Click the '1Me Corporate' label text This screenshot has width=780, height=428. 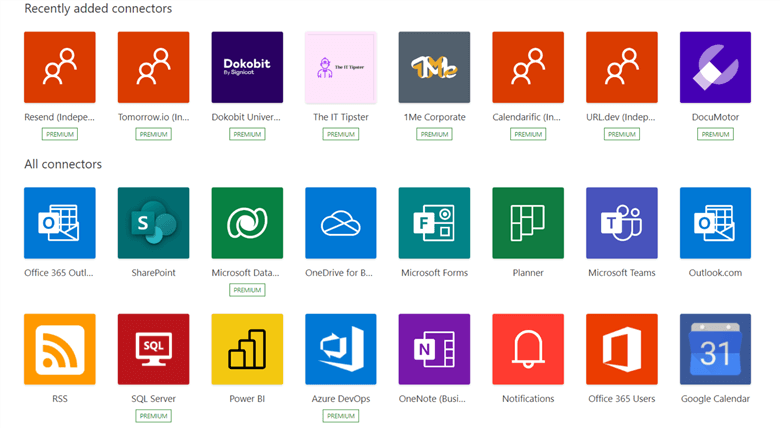pos(434,117)
